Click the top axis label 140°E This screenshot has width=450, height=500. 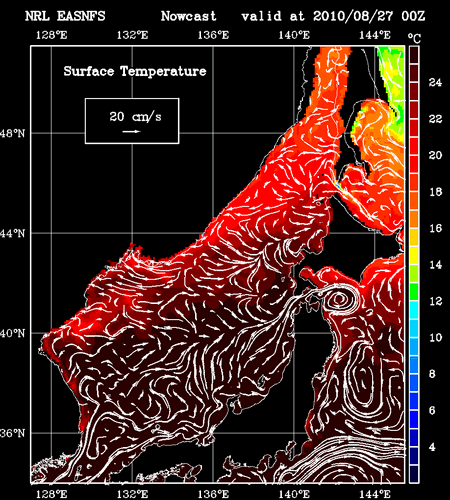pyautogui.click(x=294, y=35)
